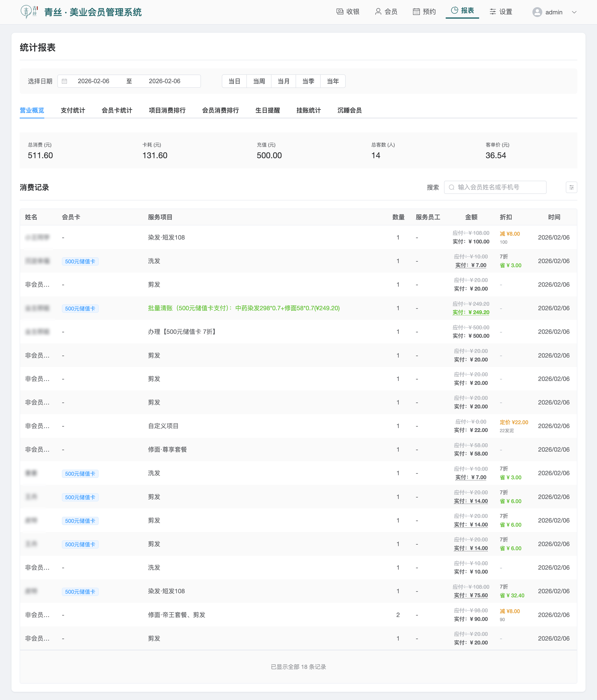Open the table filter settings icon
The image size is (597, 700).
(571, 187)
